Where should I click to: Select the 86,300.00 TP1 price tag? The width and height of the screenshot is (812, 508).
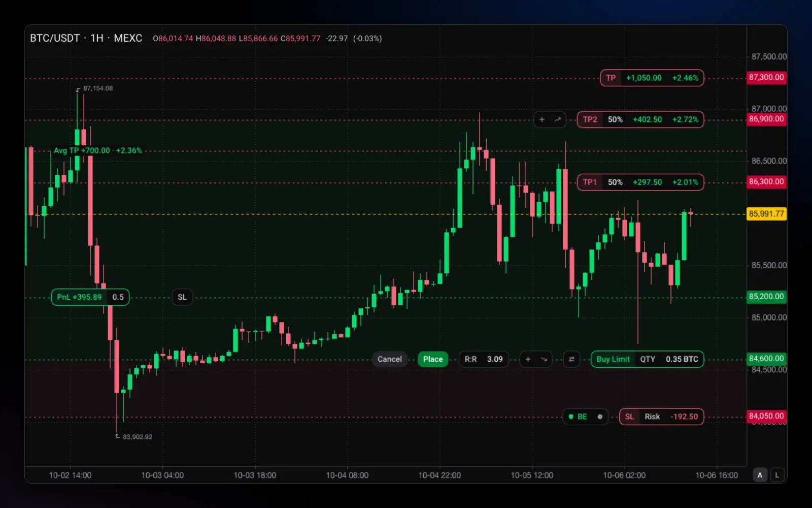[x=766, y=182]
